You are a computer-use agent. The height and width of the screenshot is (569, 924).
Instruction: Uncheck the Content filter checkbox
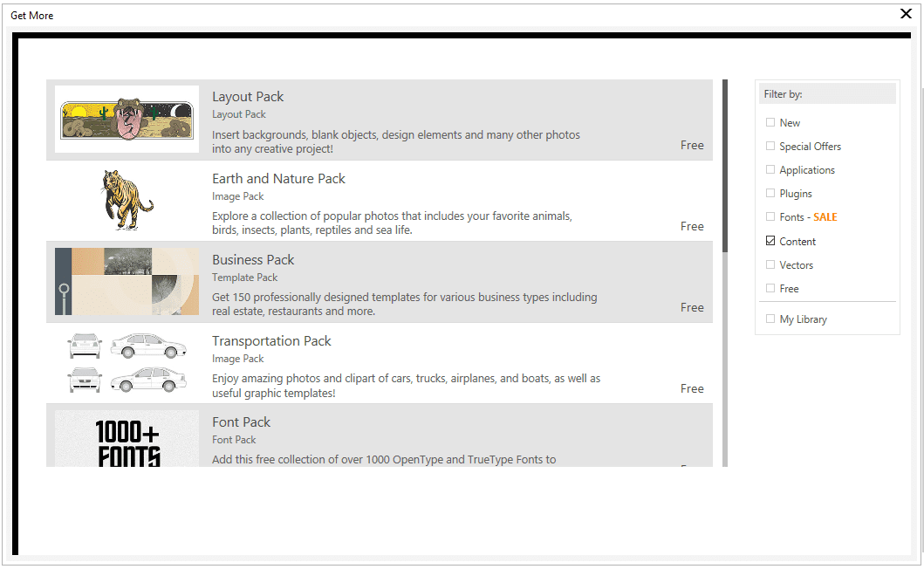[770, 241]
